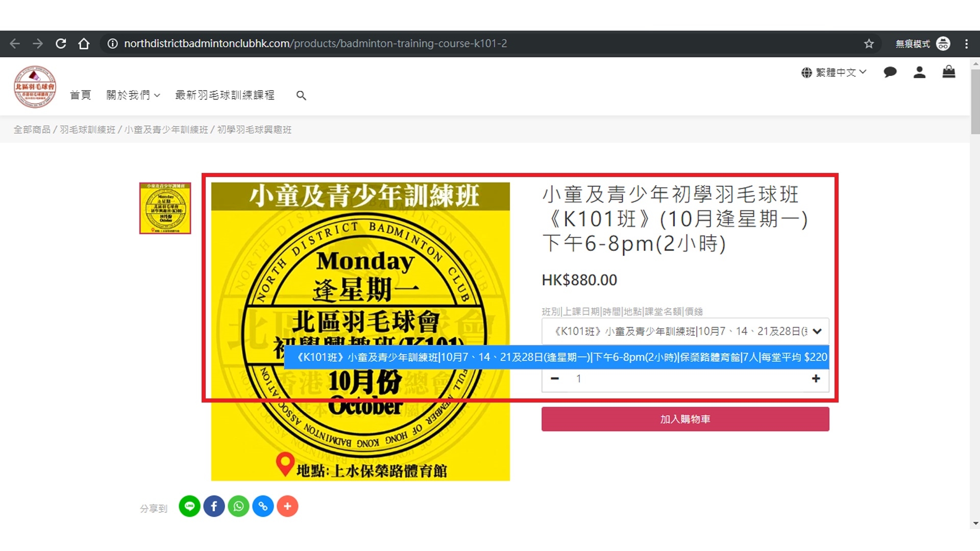Image resolution: width=980 pixels, height=551 pixels.
Task: Click the 加入購物車 button
Action: [x=685, y=419]
